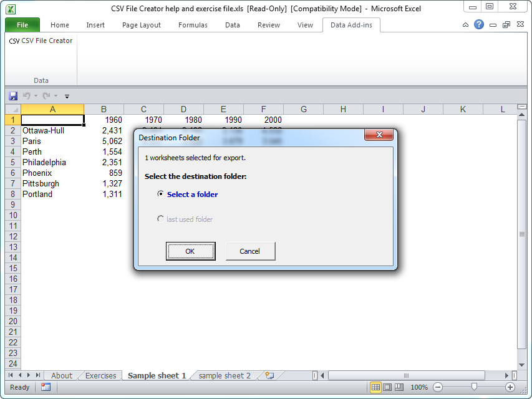Click horizontal scrollbar left arrow
The image size is (532, 399).
pyautogui.click(x=322, y=375)
